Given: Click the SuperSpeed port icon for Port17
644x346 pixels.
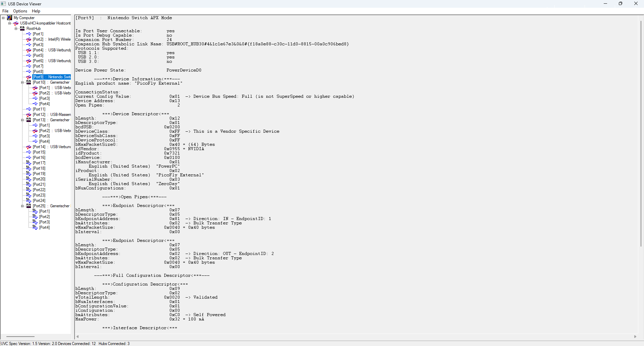Looking at the screenshot, I should (x=29, y=163).
